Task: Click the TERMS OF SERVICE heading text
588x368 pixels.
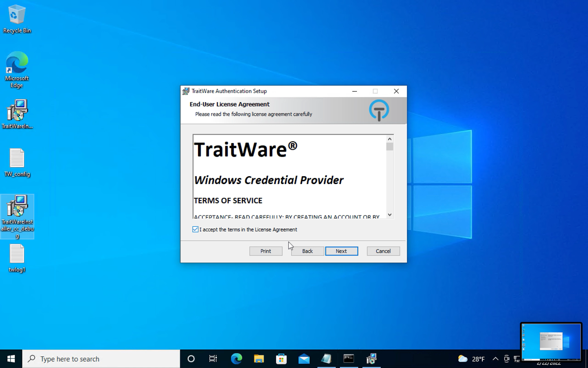Action: click(228, 201)
